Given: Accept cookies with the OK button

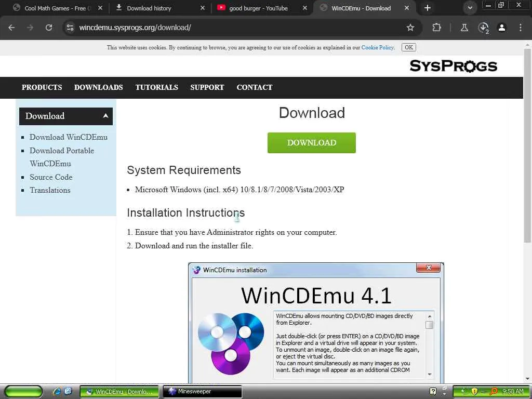Looking at the screenshot, I should 409,47.
